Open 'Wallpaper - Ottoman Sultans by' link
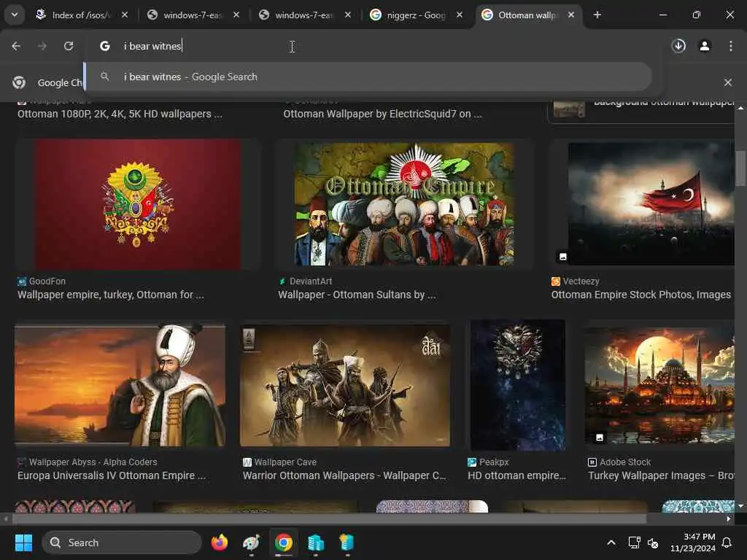Viewport: 747px width, 560px height. pyautogui.click(x=357, y=295)
